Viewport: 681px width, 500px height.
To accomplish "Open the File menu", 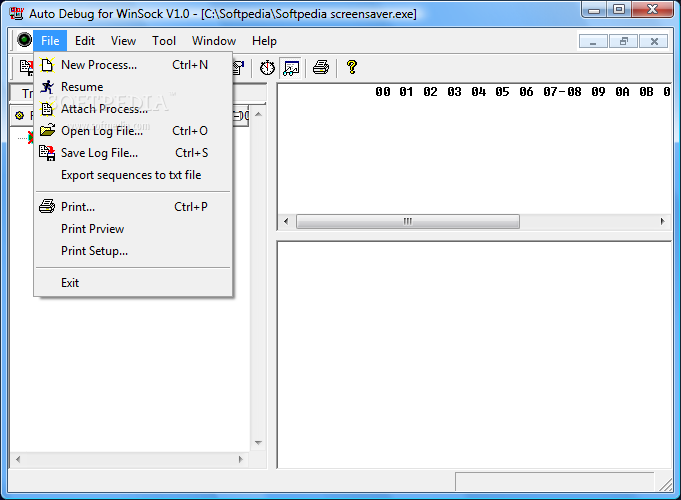I will tap(50, 41).
